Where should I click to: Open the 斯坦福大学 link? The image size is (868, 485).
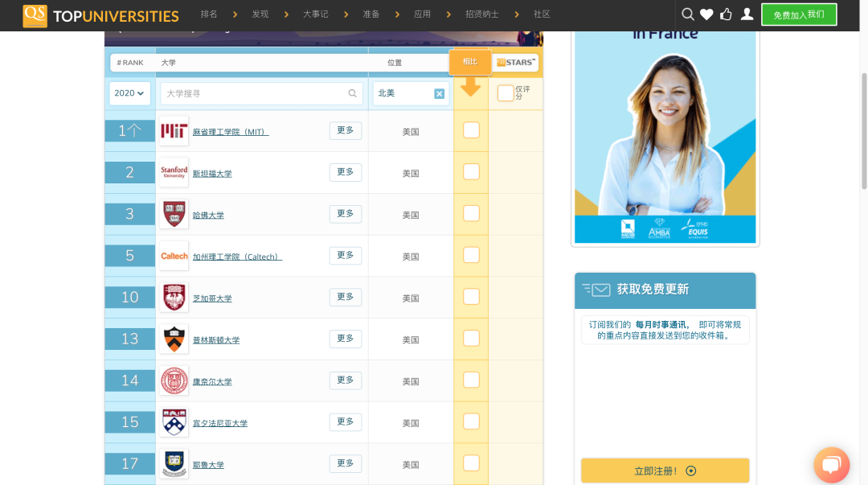tap(212, 174)
